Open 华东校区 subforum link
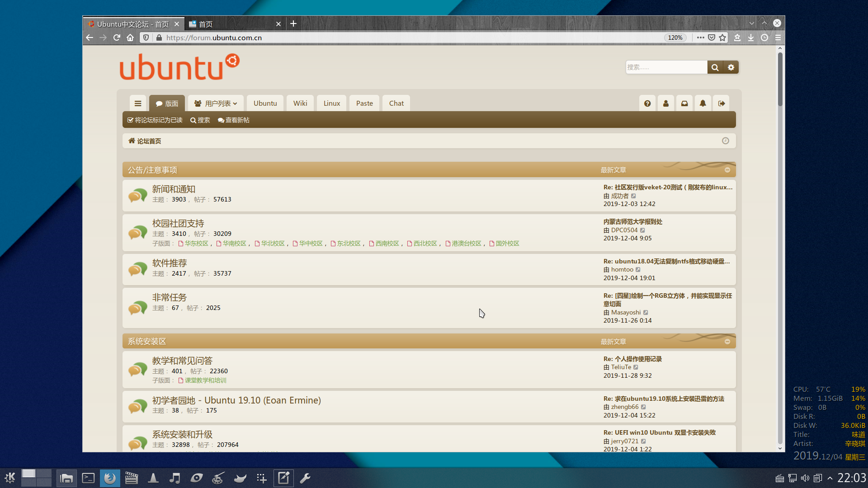Image resolution: width=868 pixels, height=488 pixels. tap(196, 244)
